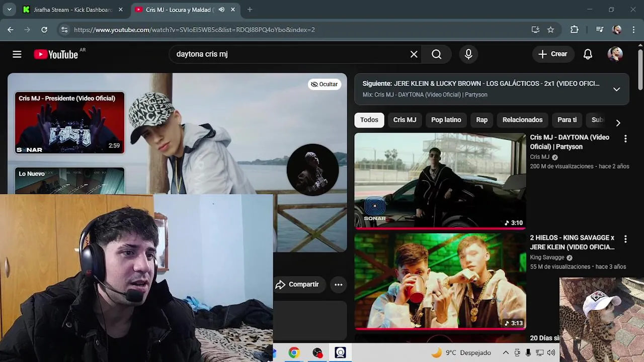Expand the Siguiente playlist panel chevron
Viewport: 644px width, 362px height.
pyautogui.click(x=616, y=89)
